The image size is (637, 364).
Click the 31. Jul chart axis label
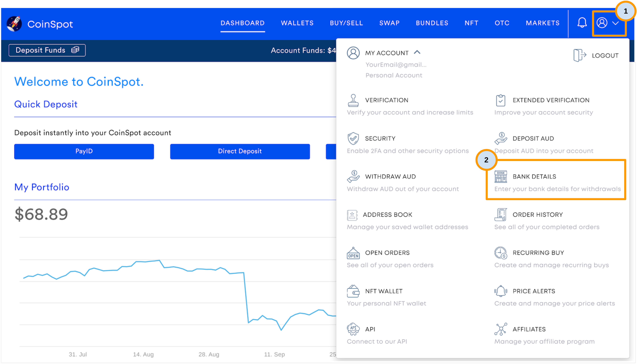[78, 354]
